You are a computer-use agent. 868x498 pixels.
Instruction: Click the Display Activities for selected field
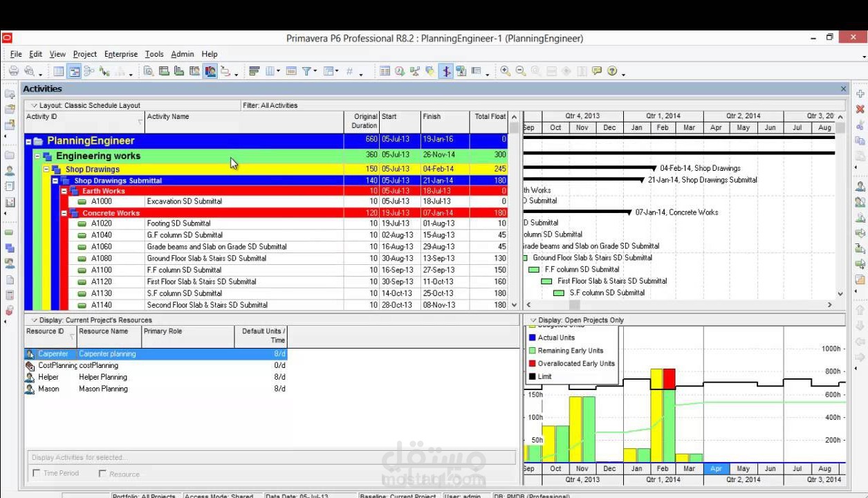coord(271,457)
